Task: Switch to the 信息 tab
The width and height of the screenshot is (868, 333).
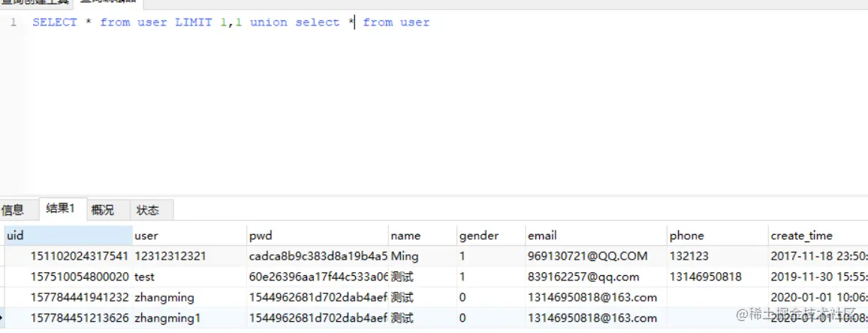Action: point(13,210)
